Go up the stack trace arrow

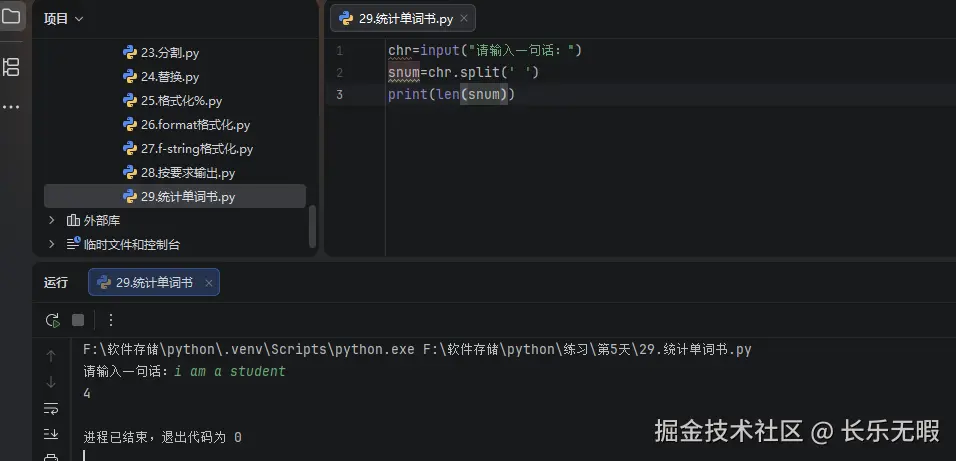tap(51, 356)
